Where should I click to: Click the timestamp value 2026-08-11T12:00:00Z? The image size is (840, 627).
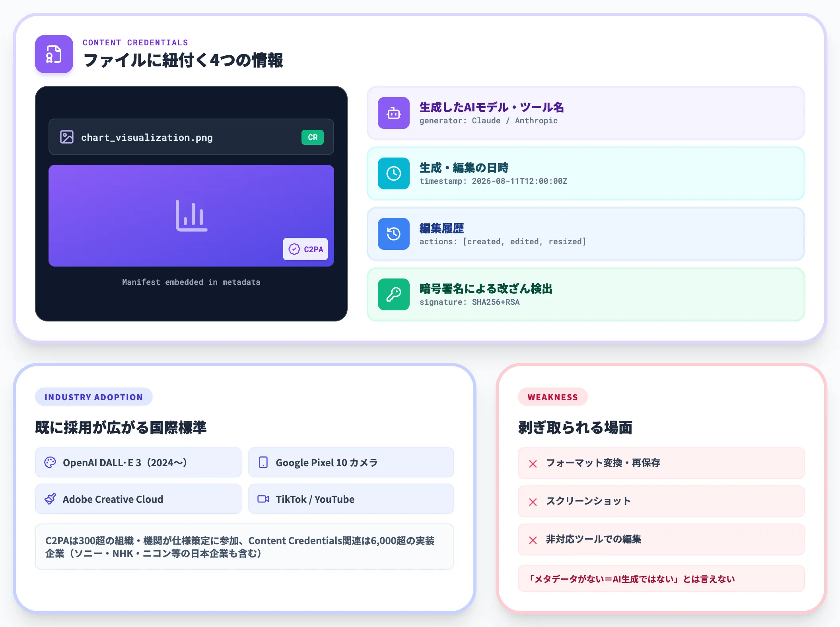tap(519, 181)
